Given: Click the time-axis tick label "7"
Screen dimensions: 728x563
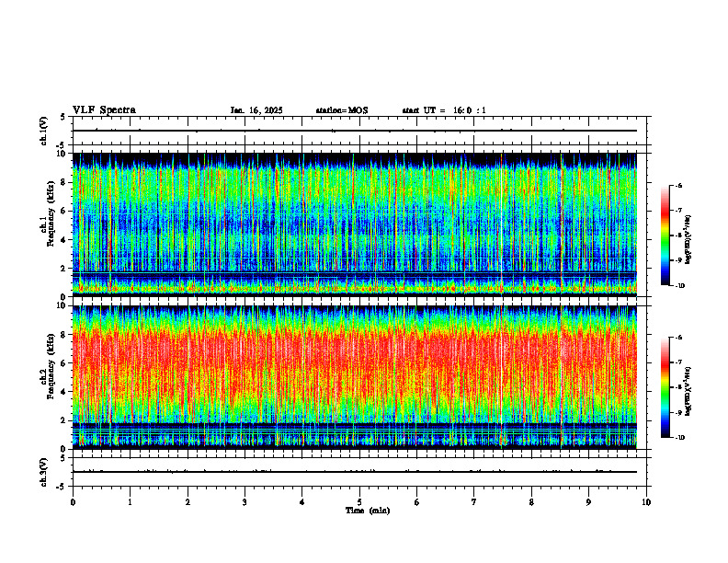Looking at the screenshot, I should 474,502.
